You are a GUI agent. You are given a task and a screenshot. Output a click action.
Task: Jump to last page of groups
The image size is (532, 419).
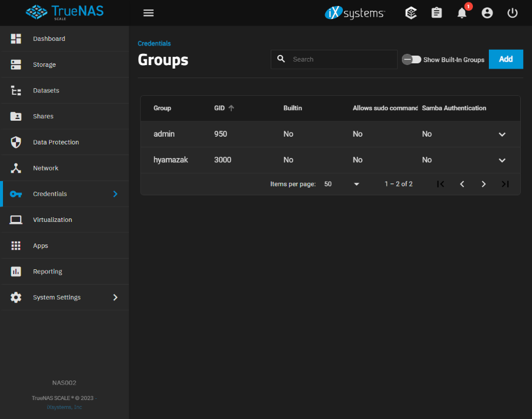point(505,184)
